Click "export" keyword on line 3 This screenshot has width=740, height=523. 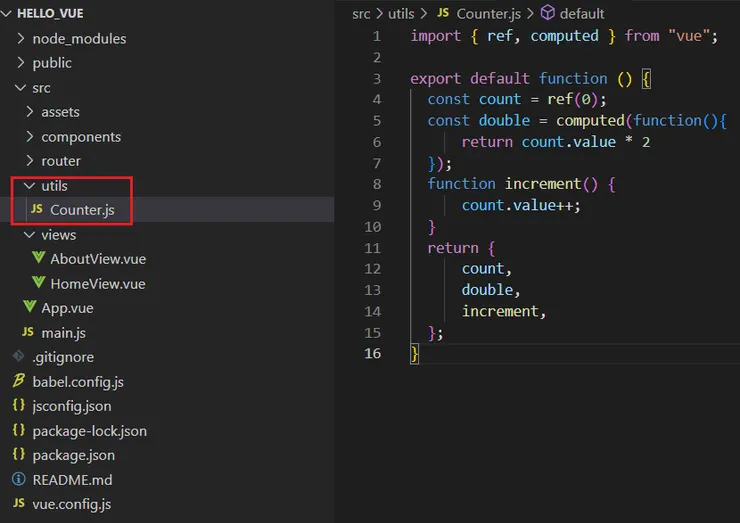pyautogui.click(x=435, y=79)
